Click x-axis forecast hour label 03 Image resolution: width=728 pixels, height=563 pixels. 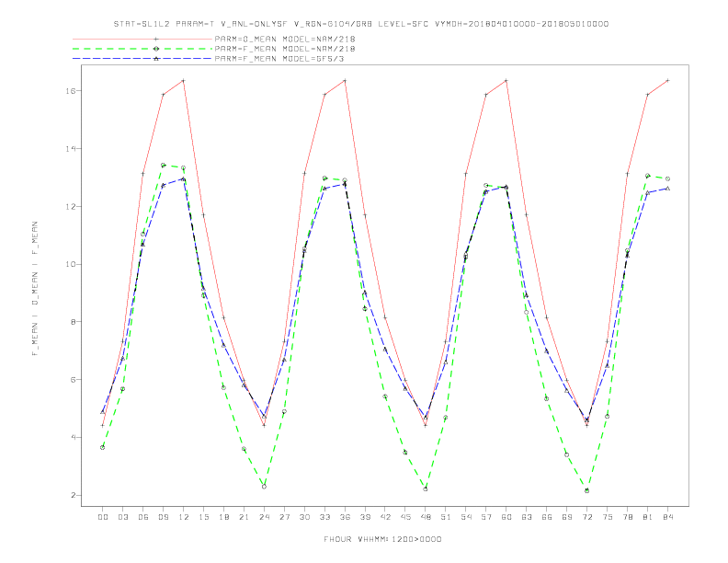click(x=122, y=517)
